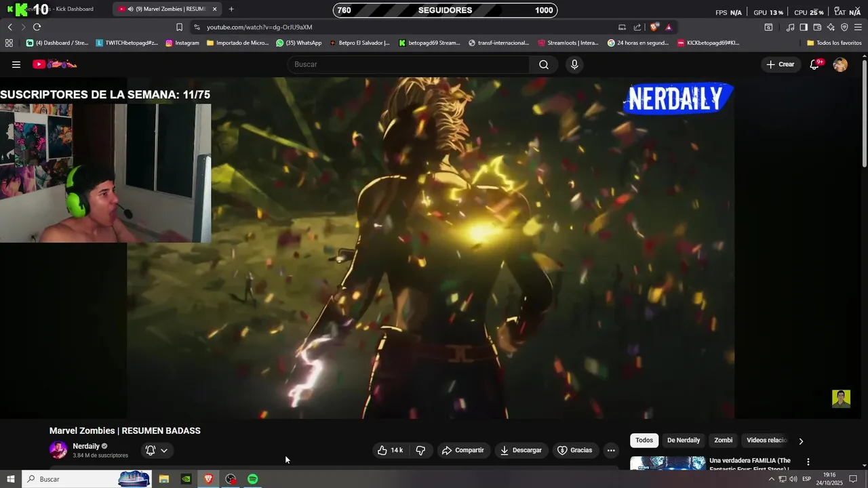Open the Una verdadera FAMILIA video thumbnail
This screenshot has height=488, width=868.
(668, 463)
